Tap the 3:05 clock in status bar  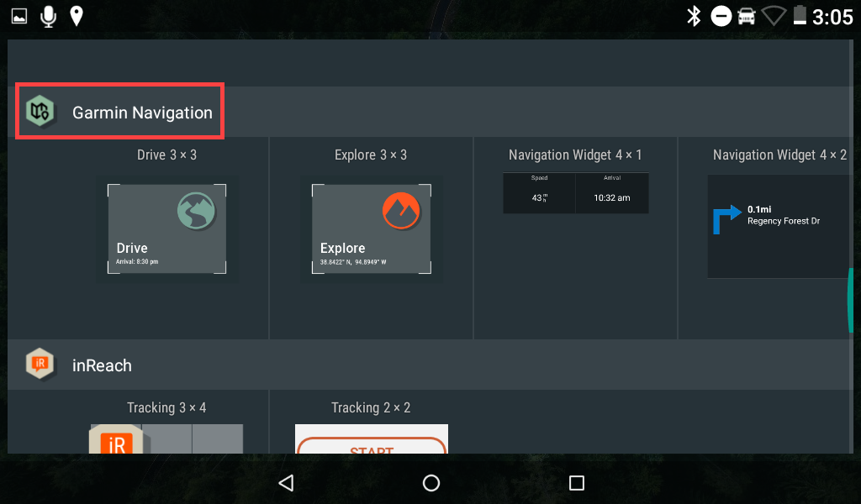point(832,17)
